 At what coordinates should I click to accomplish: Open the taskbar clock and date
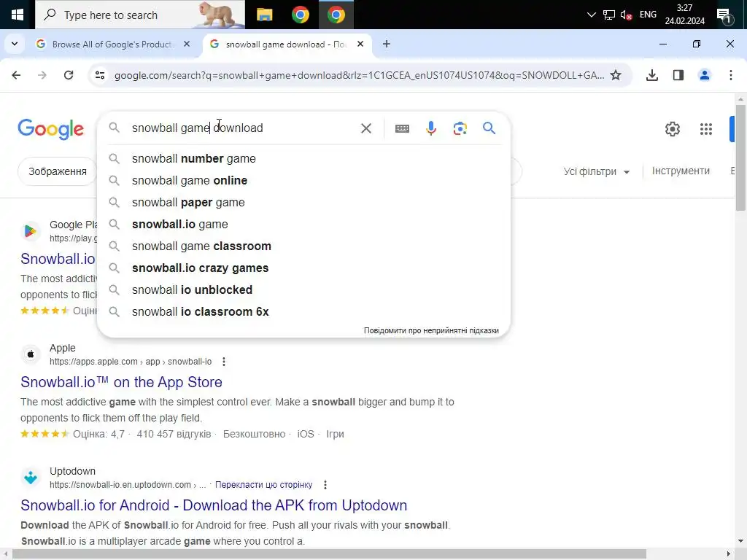[x=684, y=15]
